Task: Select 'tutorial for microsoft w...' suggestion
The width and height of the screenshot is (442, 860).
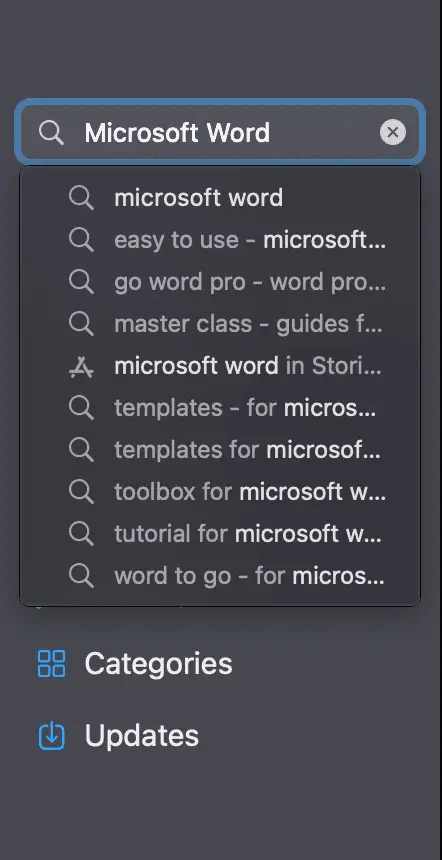Action: click(220, 534)
